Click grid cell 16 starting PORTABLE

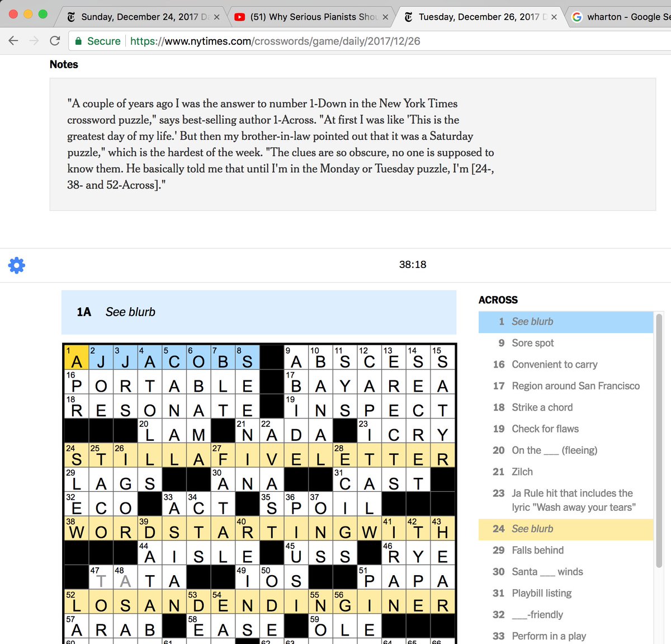point(77,382)
